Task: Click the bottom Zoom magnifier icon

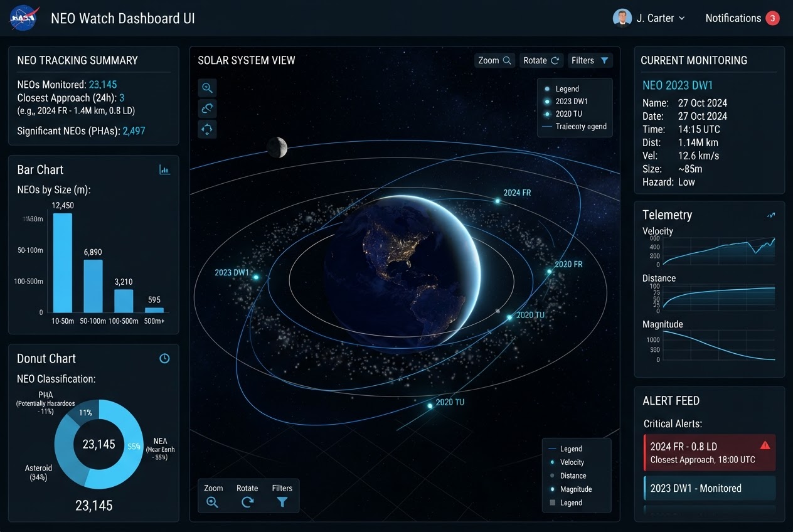Action: pos(213,502)
